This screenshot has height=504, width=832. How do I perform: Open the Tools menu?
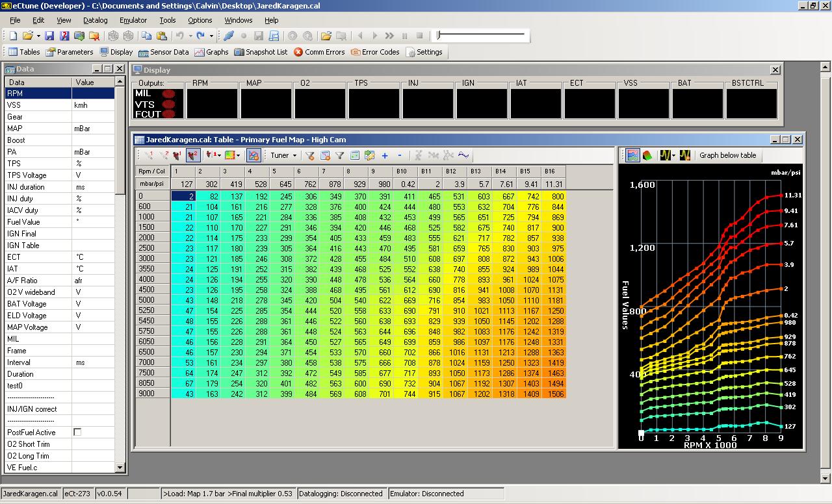(x=167, y=20)
